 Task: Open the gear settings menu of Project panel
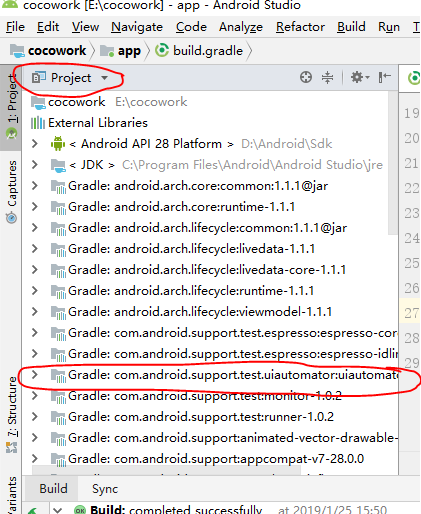coord(360,77)
